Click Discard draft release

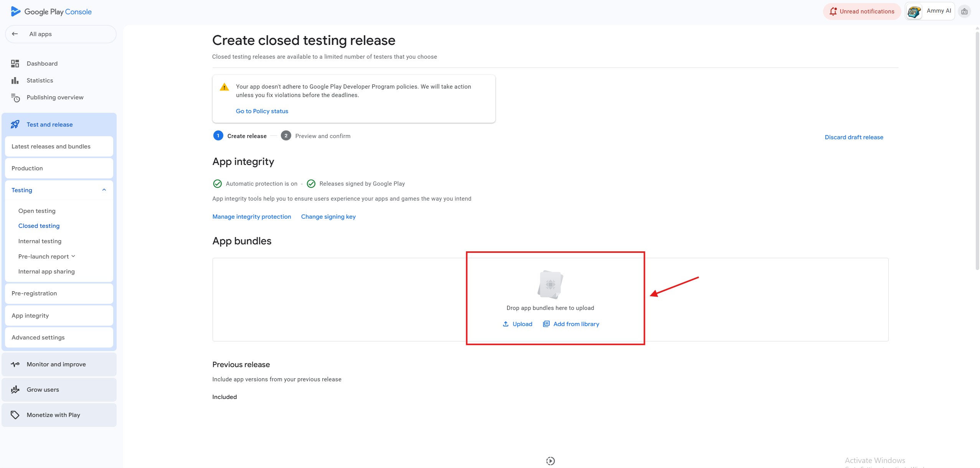tap(854, 137)
